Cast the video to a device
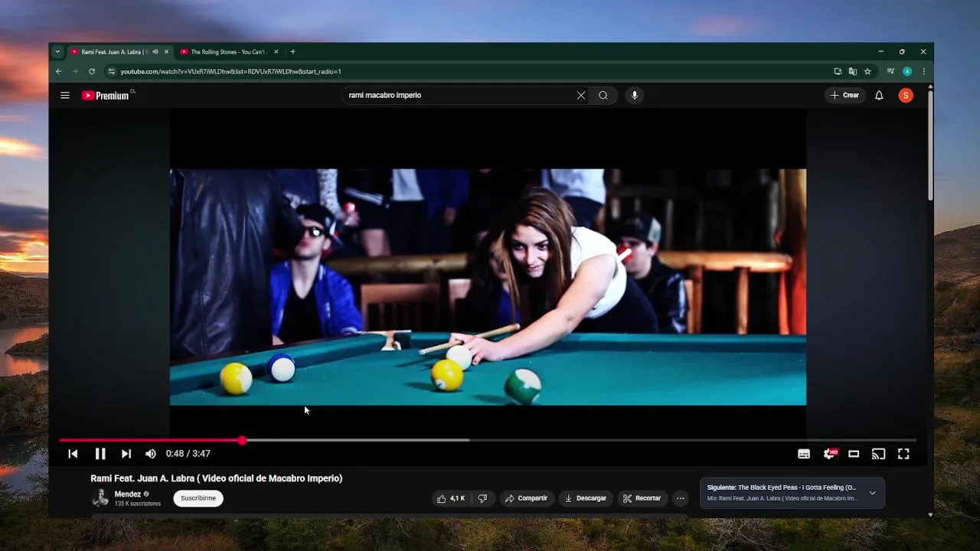Image resolution: width=980 pixels, height=551 pixels. point(878,454)
